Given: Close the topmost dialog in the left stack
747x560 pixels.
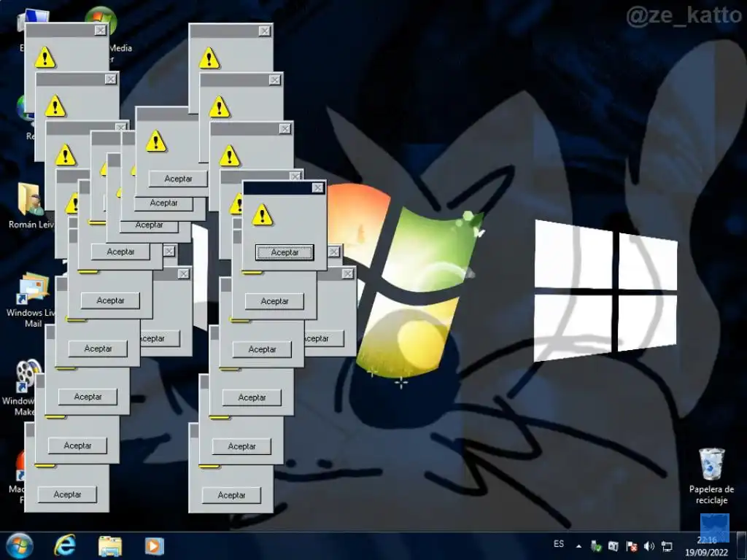Looking at the screenshot, I should pyautogui.click(x=100, y=31).
